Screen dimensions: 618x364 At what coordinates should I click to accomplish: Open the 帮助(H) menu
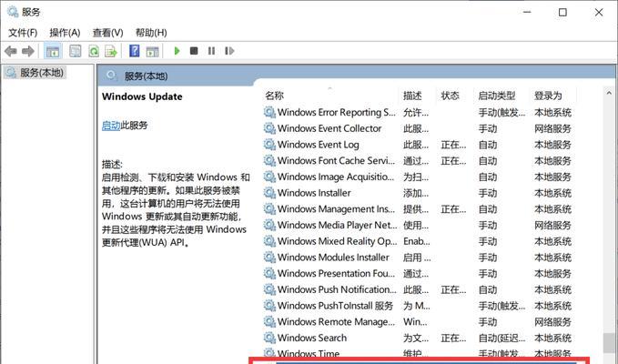(151, 33)
